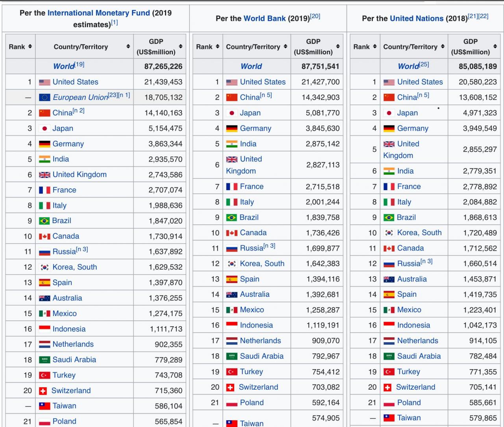Click the France flag in World Bank table
This screenshot has width=504, height=427.
(232, 187)
